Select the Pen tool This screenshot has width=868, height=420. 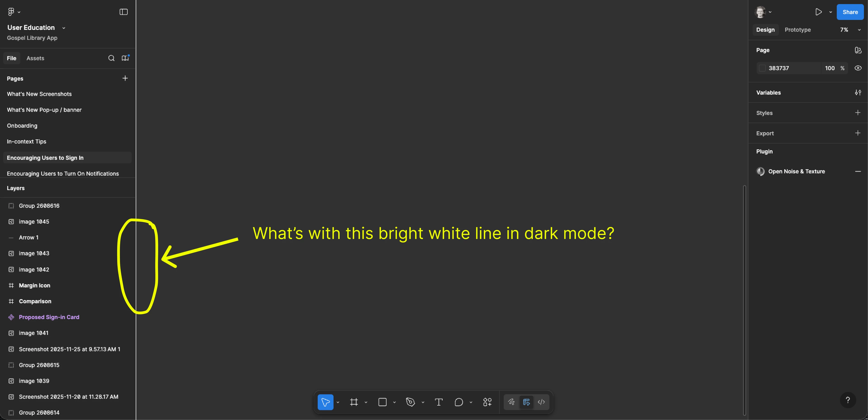(410, 402)
